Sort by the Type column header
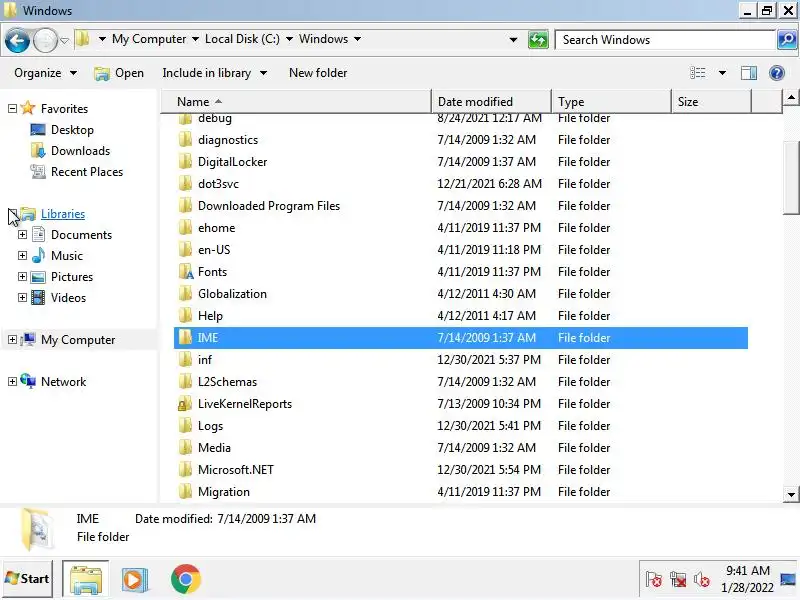Image resolution: width=800 pixels, height=600 pixels. point(611,102)
